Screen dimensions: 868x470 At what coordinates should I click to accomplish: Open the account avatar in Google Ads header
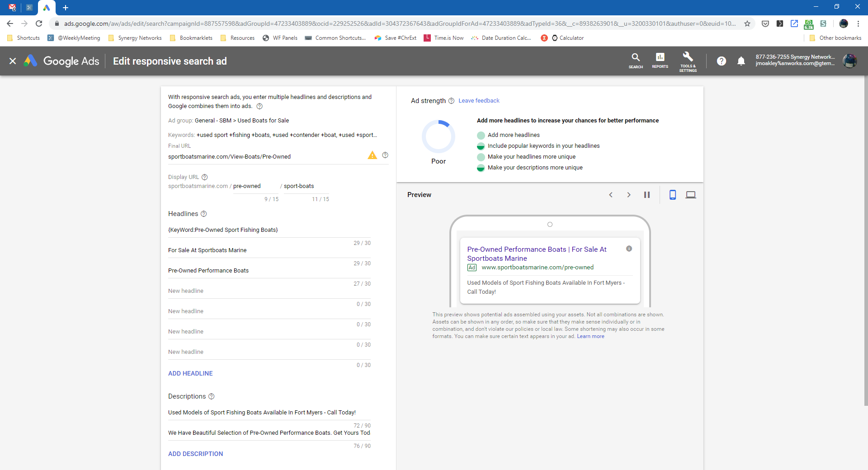pos(850,61)
